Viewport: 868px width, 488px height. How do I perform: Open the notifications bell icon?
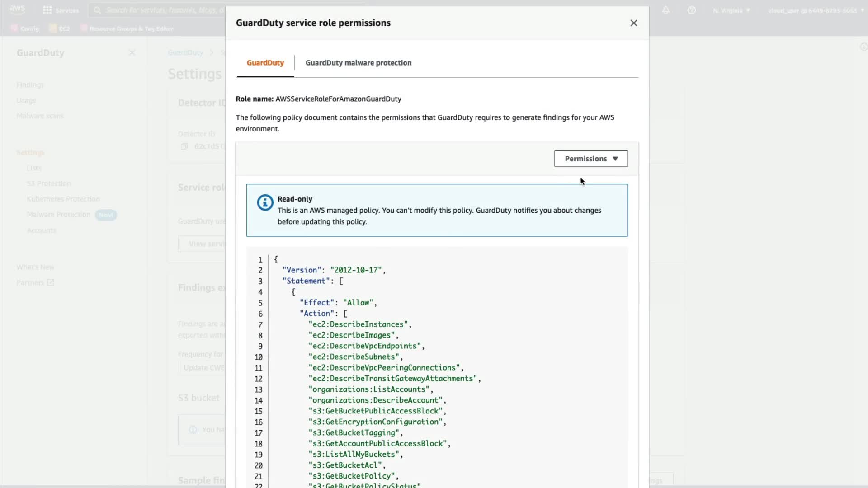(x=665, y=10)
